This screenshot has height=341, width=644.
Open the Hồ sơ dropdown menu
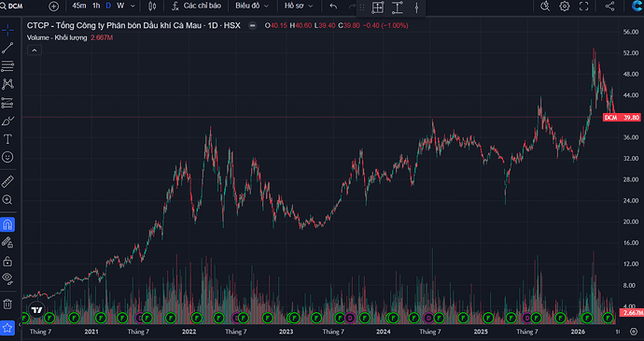299,6
